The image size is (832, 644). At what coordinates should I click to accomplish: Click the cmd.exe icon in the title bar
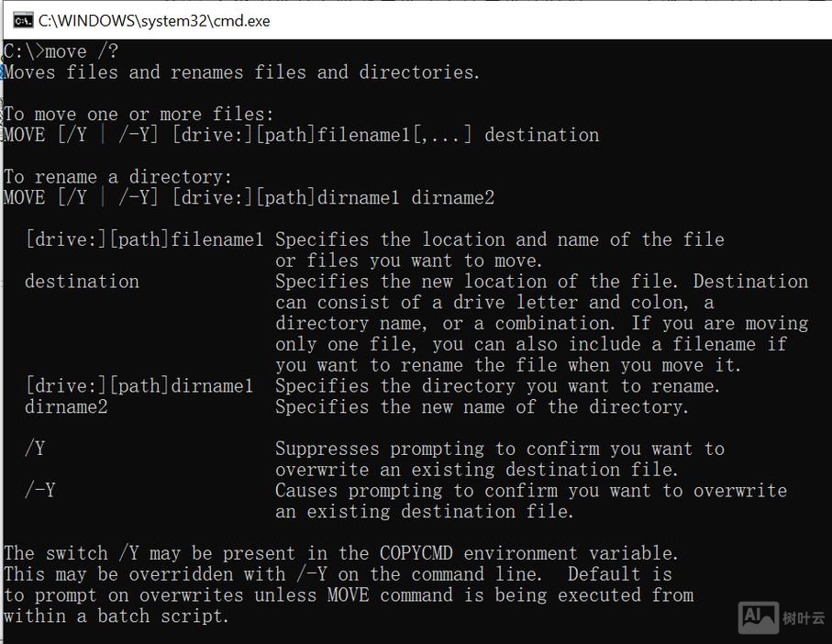tap(22, 20)
